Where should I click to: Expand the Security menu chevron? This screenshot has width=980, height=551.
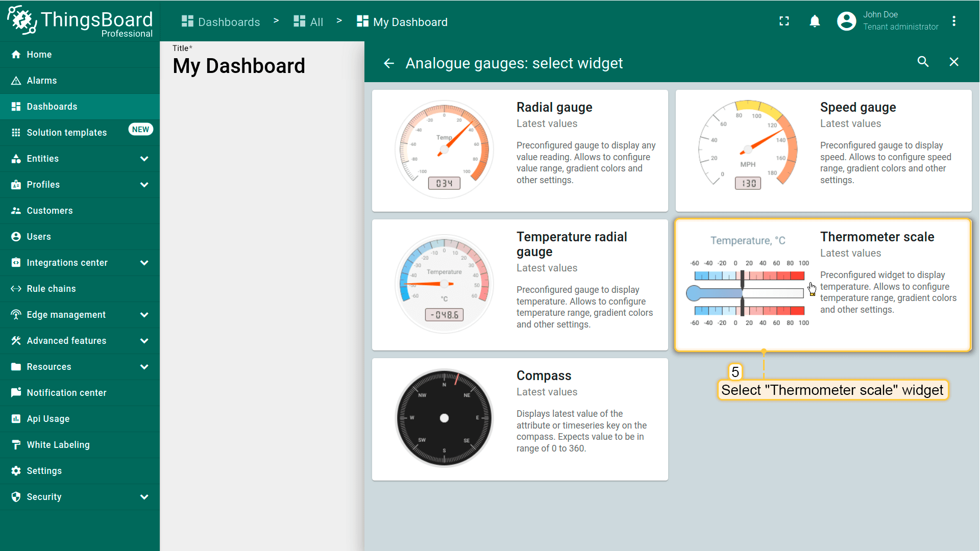144,497
